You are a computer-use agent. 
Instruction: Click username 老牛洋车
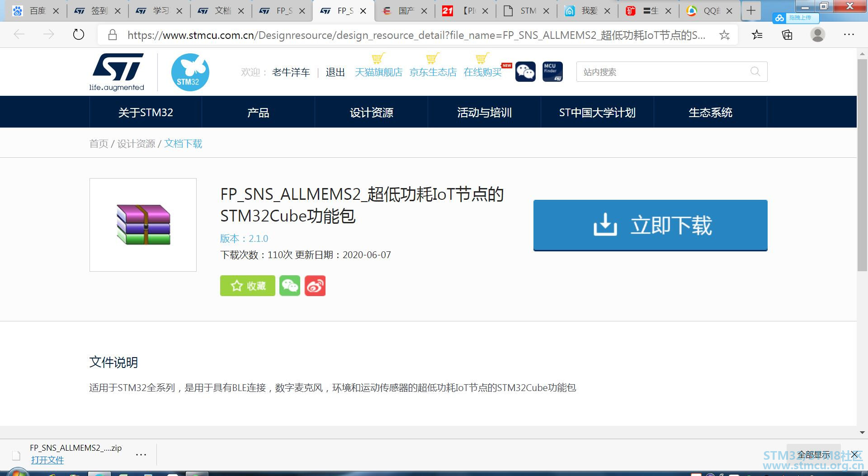tap(291, 72)
